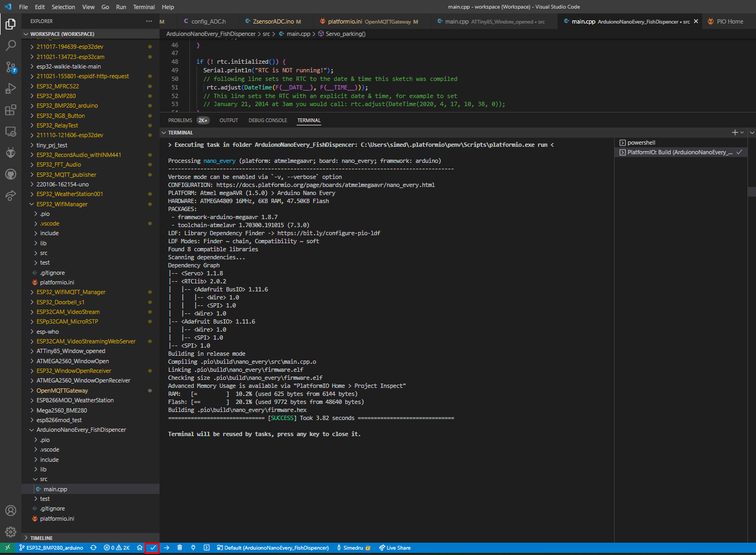Open the Manage gear icon
Screen dimensions: 756x555
11,532
